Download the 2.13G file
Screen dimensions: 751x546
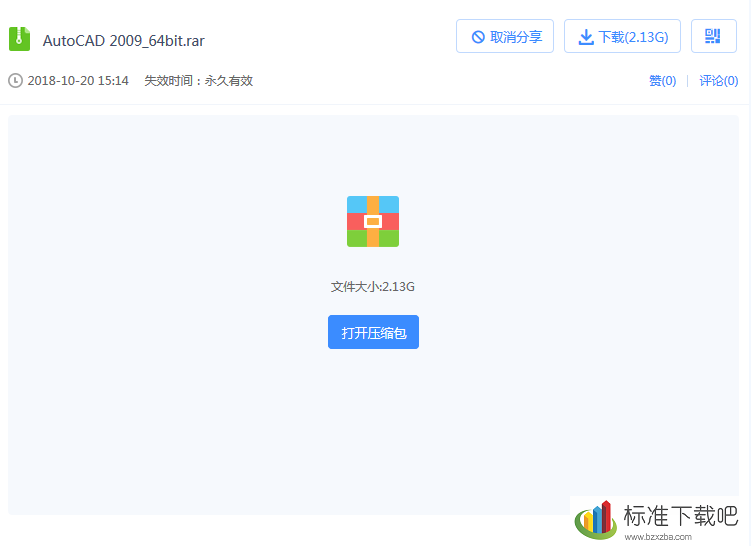point(622,36)
